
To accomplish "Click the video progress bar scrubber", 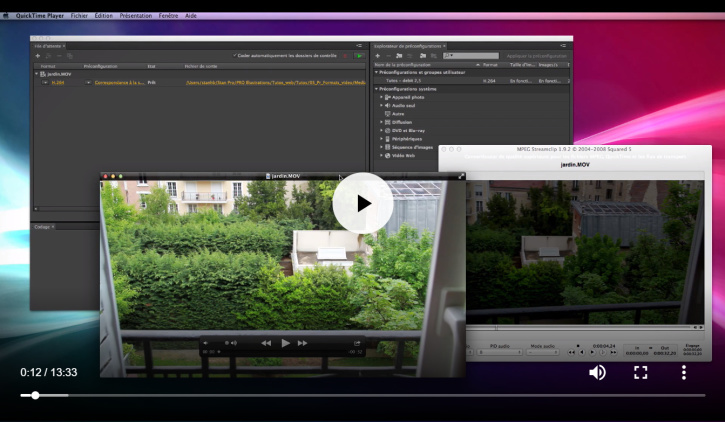I will [x=36, y=395].
